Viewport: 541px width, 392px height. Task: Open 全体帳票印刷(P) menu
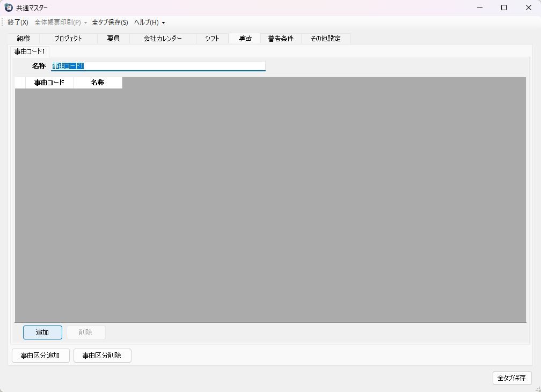(57, 23)
